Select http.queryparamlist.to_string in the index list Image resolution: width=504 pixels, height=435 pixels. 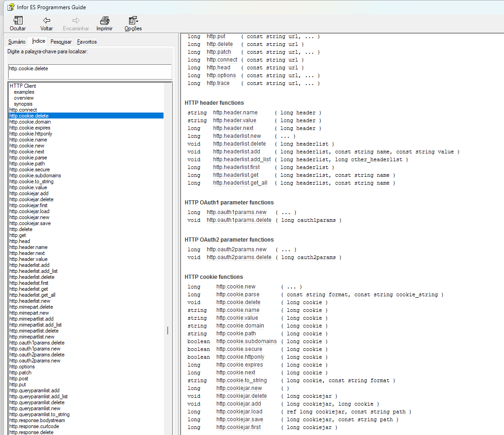[39, 414]
